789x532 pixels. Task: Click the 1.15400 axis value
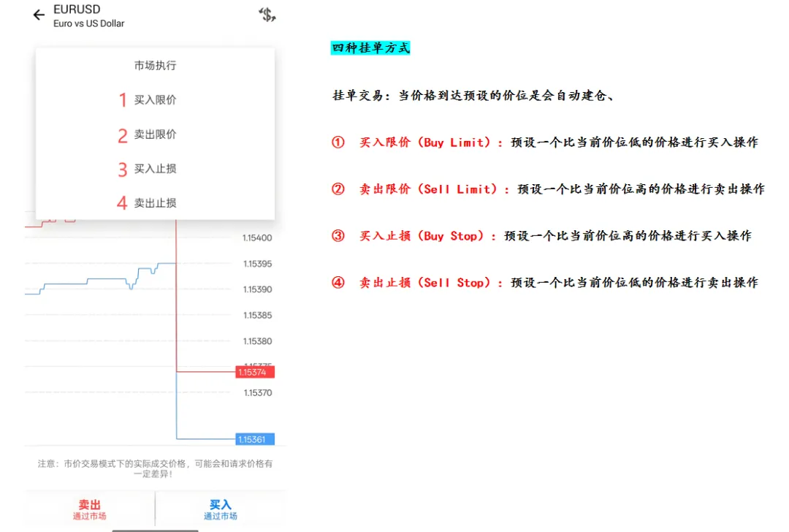[x=257, y=238]
